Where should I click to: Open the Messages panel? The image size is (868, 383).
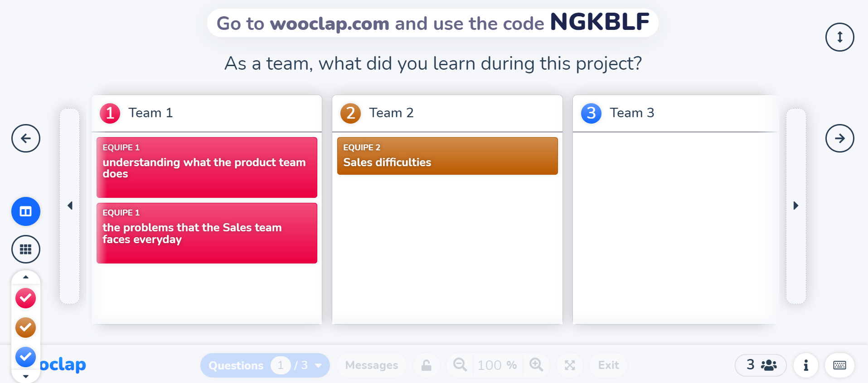click(371, 365)
